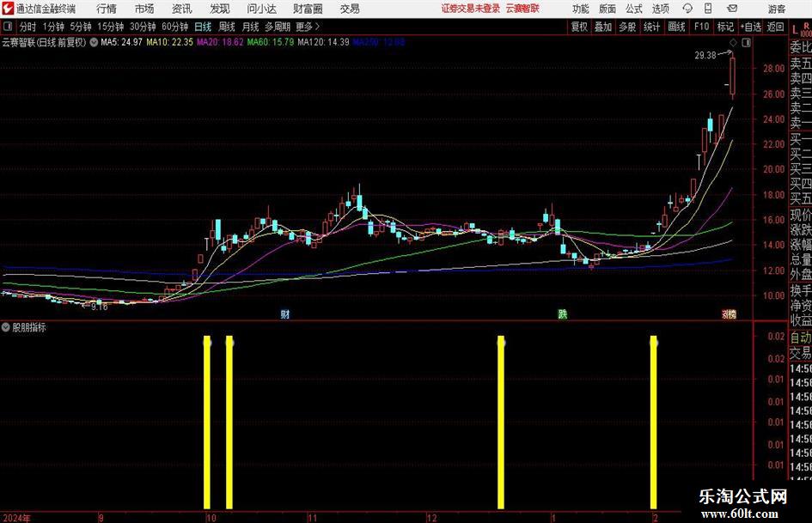
Task: Click the customer service headset icon
Action: point(687,9)
